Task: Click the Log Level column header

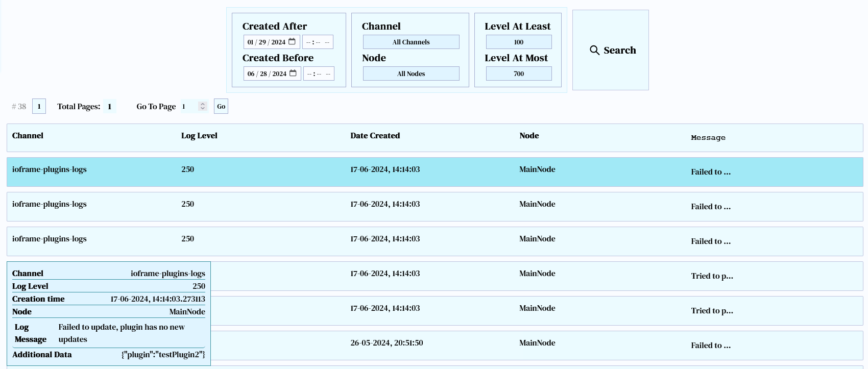Action: pos(199,136)
